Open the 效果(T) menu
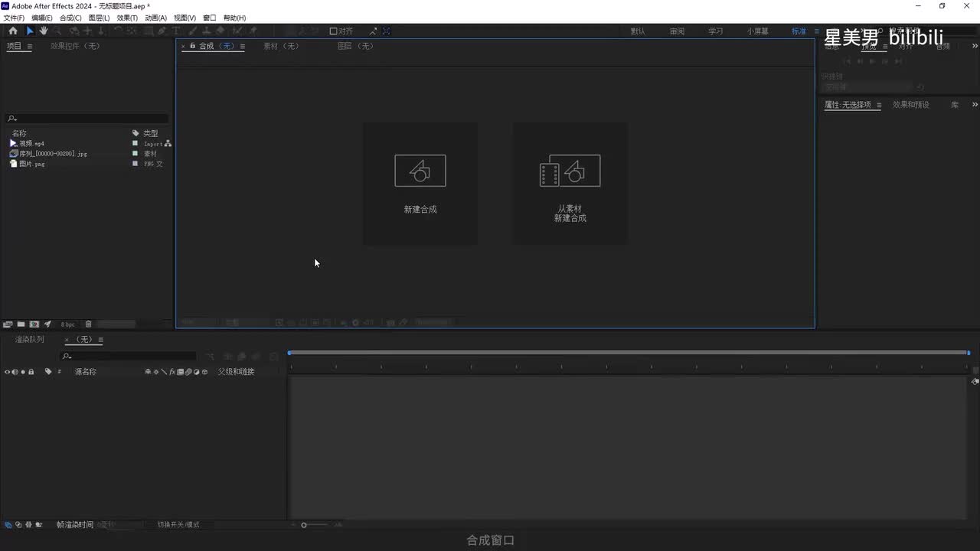 pos(127,18)
